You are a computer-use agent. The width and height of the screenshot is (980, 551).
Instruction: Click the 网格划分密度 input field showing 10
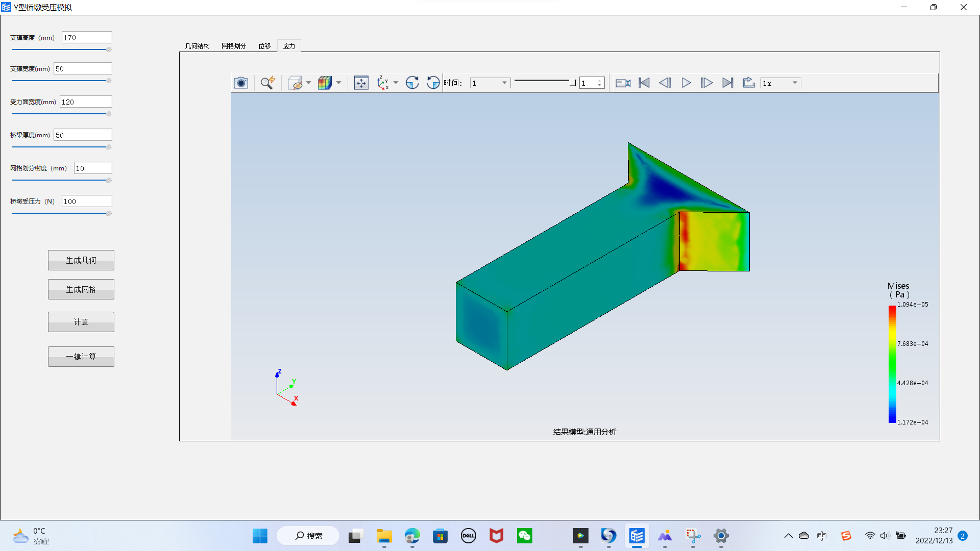pos(93,168)
